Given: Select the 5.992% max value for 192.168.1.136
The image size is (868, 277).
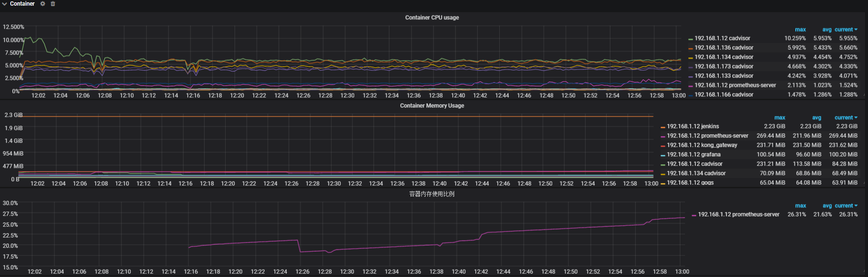Looking at the screenshot, I should pyautogui.click(x=797, y=48).
